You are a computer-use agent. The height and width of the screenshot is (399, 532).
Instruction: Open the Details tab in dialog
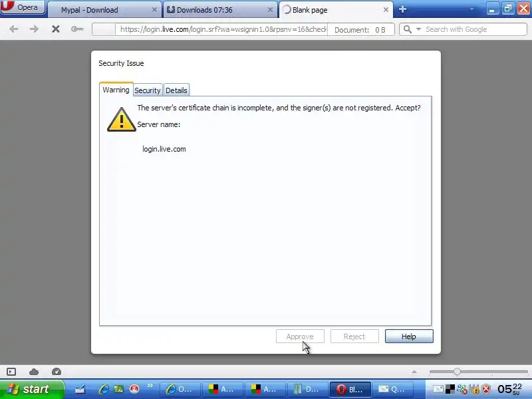pos(176,90)
